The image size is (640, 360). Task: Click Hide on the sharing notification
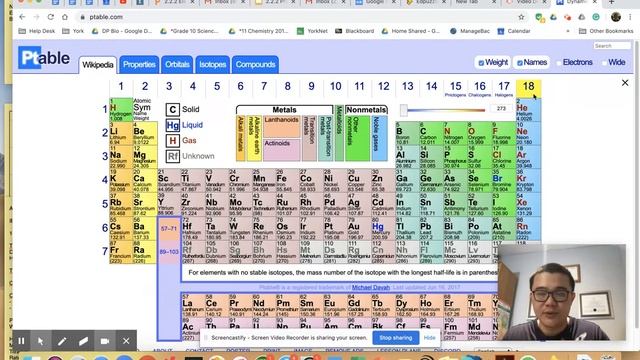tap(429, 338)
